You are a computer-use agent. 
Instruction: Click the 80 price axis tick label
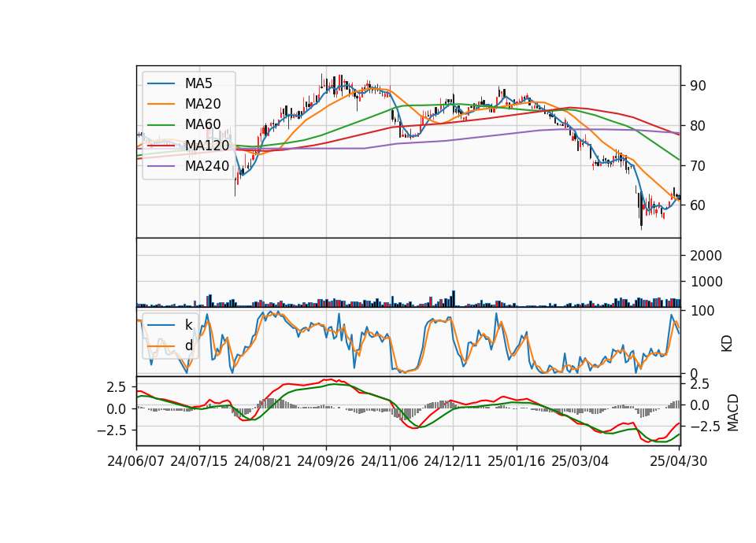coord(699,126)
